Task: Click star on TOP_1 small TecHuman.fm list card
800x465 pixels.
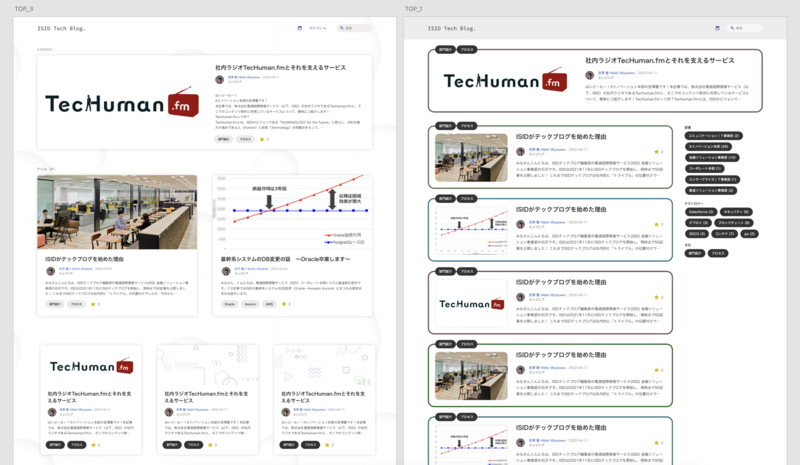Action: click(x=657, y=297)
